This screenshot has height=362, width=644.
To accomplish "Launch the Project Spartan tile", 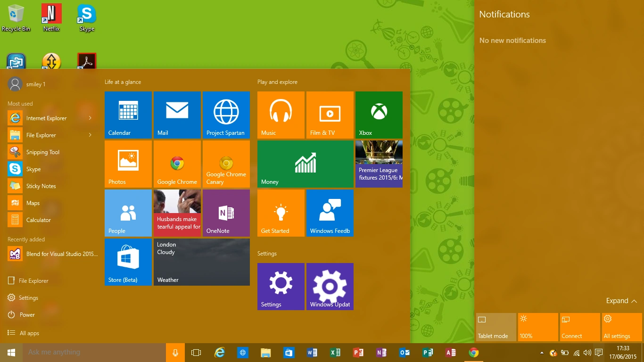I will 226,115.
